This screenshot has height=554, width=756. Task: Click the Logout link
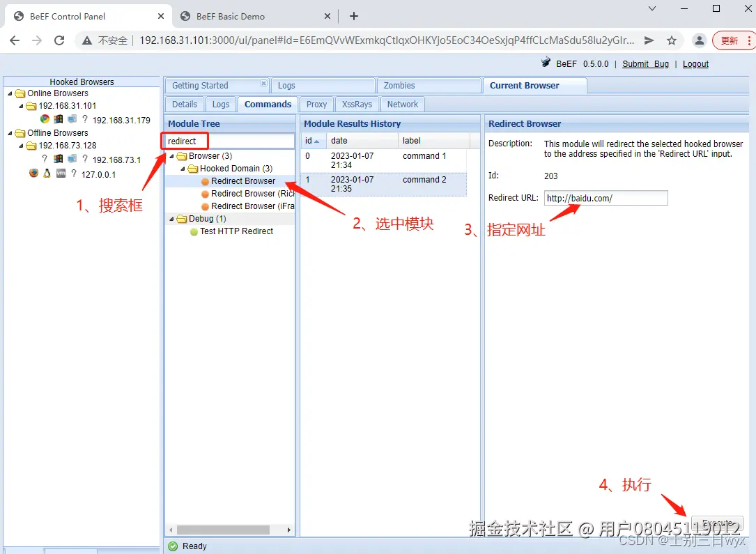[695, 64]
